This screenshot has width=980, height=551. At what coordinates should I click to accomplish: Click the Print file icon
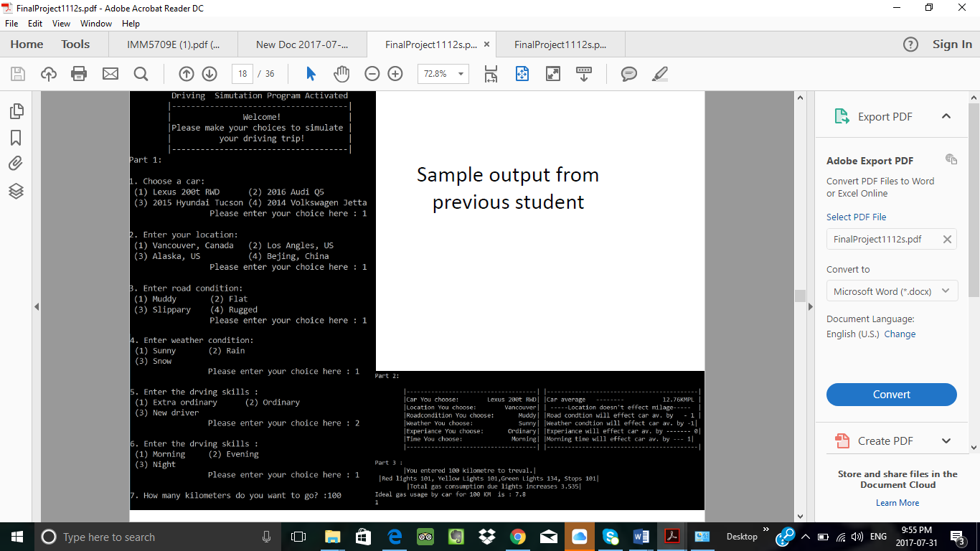[79, 74]
